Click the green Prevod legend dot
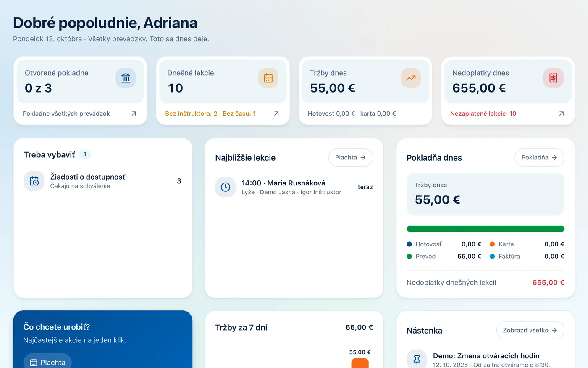588x368 pixels. (x=409, y=256)
